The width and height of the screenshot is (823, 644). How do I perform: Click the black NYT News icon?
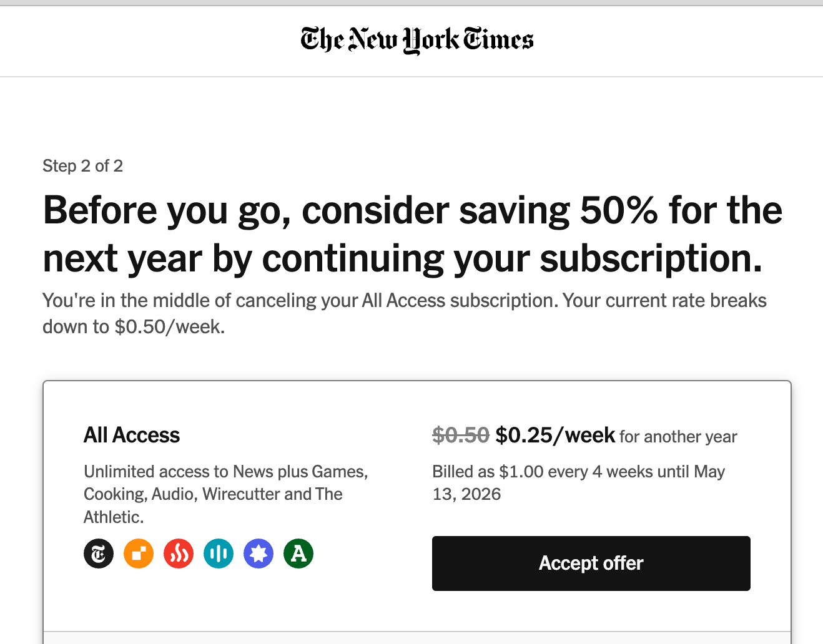click(99, 554)
